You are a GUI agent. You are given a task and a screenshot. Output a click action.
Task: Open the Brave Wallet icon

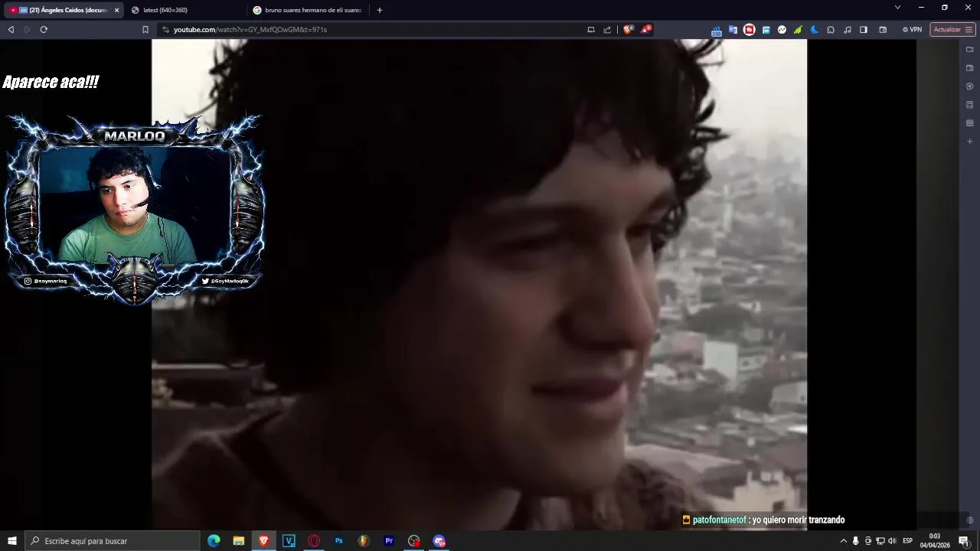pos(883,30)
